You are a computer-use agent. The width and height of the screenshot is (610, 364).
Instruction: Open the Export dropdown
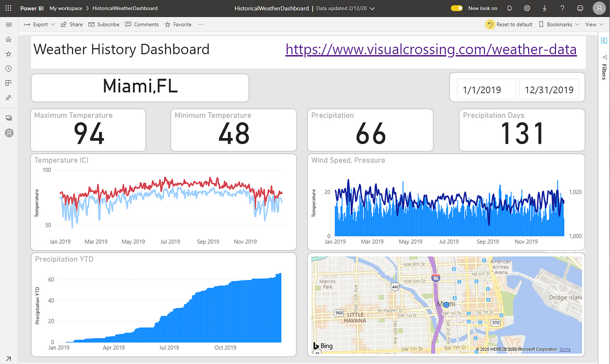pyautogui.click(x=39, y=24)
